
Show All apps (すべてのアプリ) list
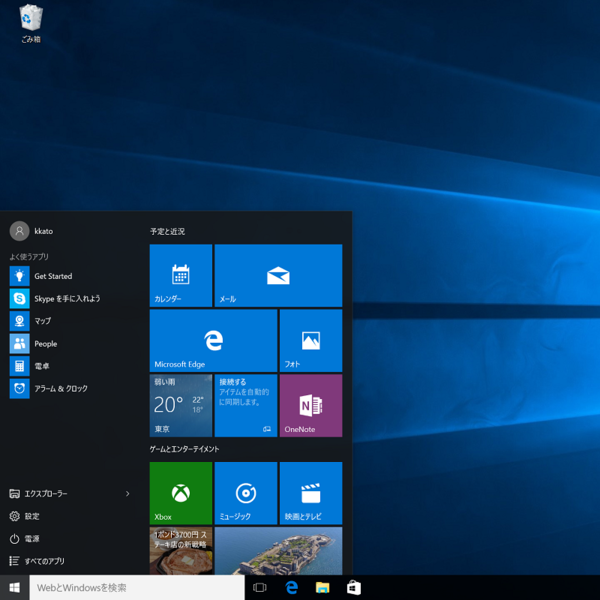coord(44,561)
